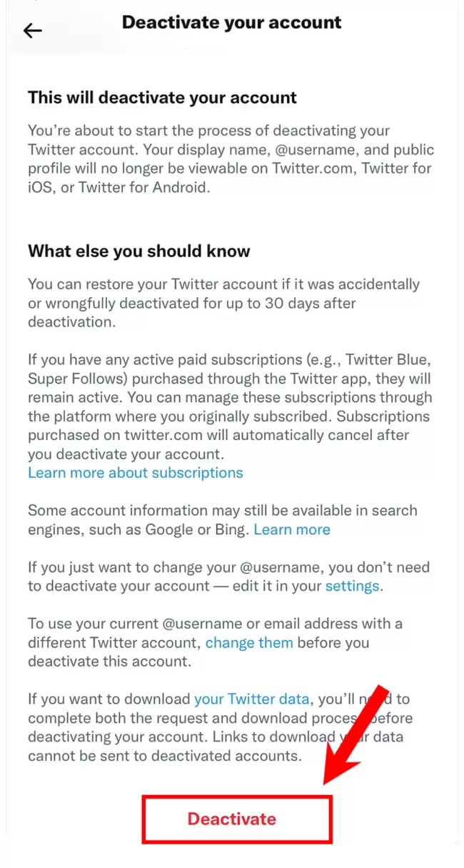Go back using the left arrow icon
464x868 pixels.
tap(33, 31)
